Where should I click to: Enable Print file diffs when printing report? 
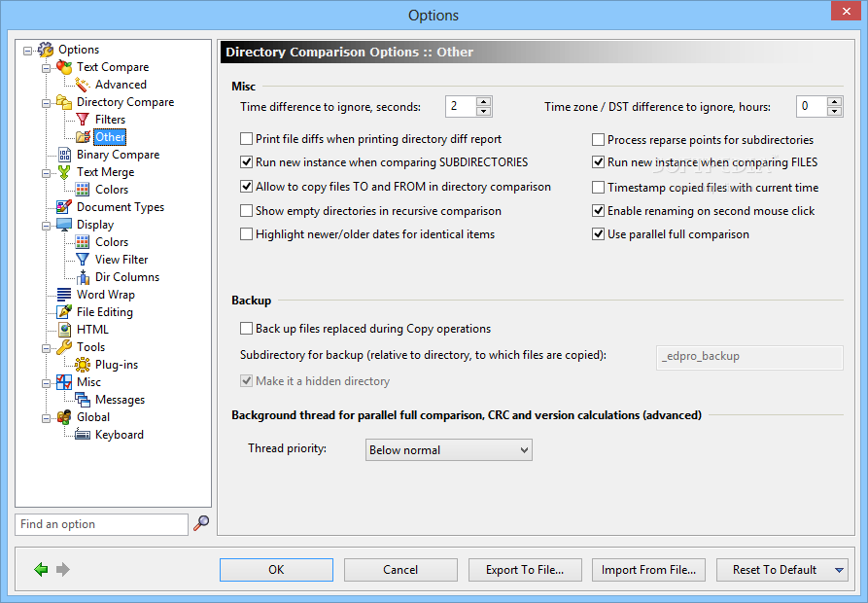[x=246, y=138]
